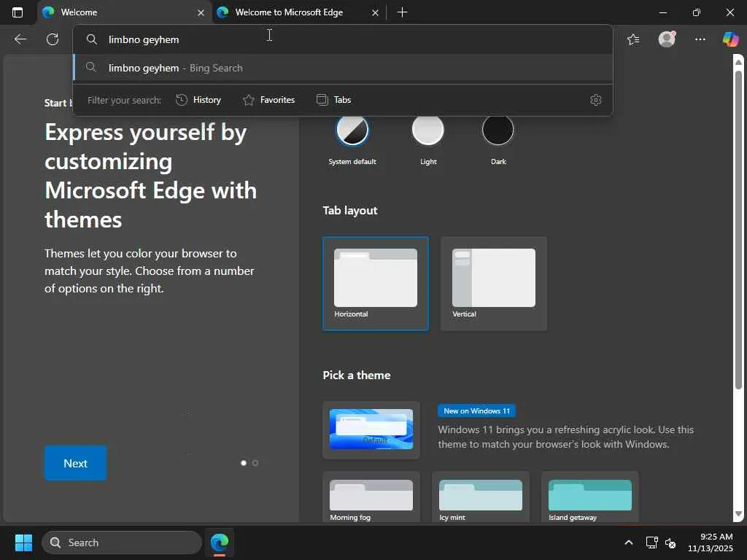Click the scrollbar down arrow
This screenshot has width=747, height=560.
tap(738, 514)
